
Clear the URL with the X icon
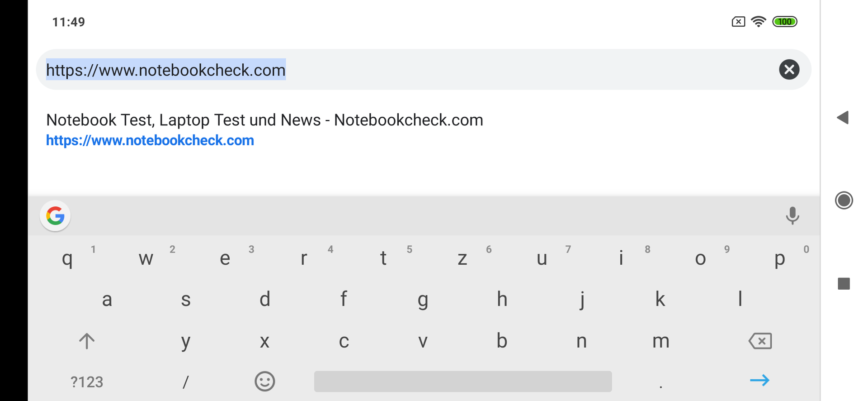789,70
